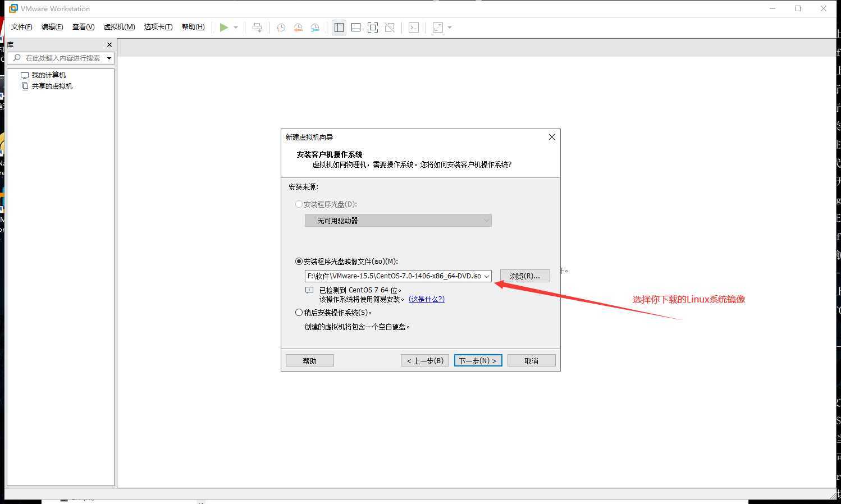Screen dimensions: 841x504
Task: Click the library search magnifier icon
Action: coord(17,58)
